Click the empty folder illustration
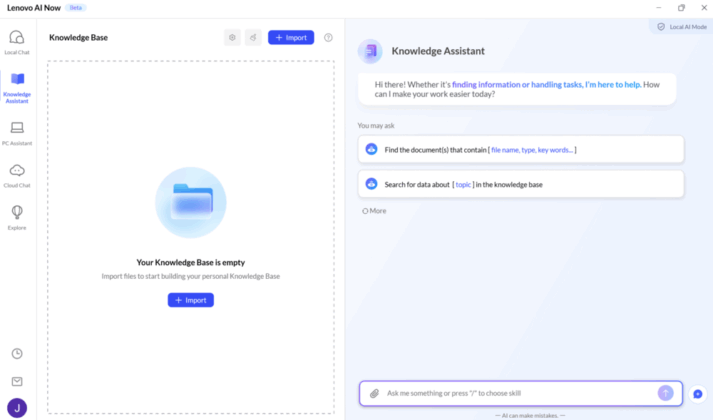713x420 pixels. coord(191,202)
